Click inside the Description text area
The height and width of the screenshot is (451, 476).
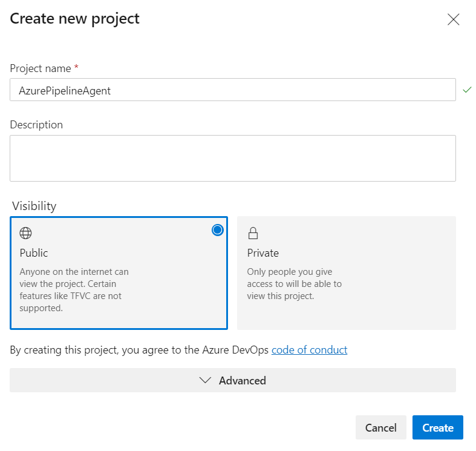pos(233,159)
